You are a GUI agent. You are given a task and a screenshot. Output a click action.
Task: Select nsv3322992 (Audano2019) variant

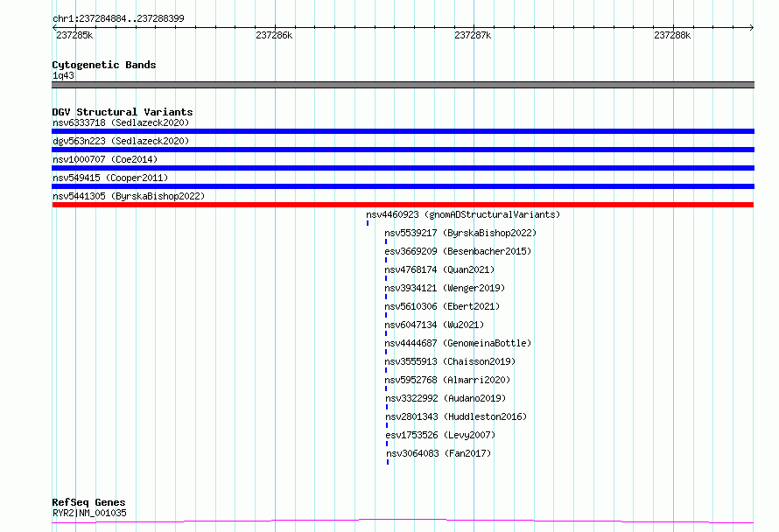point(446,398)
